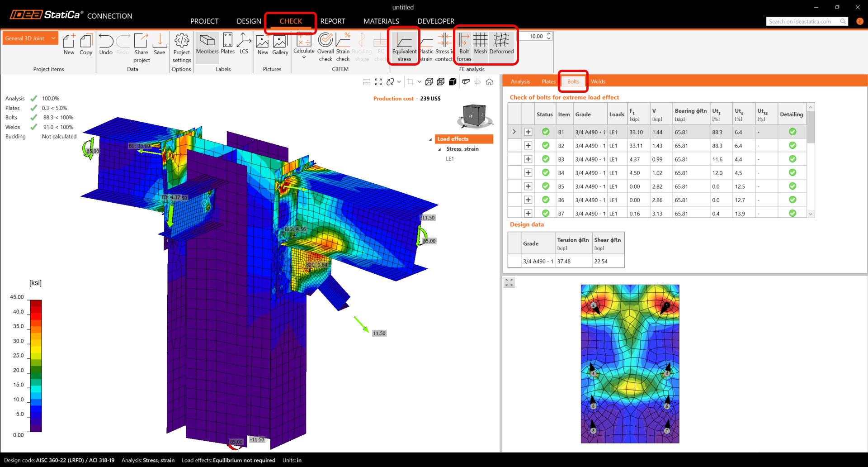Click the stress color legend bar
Screen dimensions: 868x467
(36, 366)
